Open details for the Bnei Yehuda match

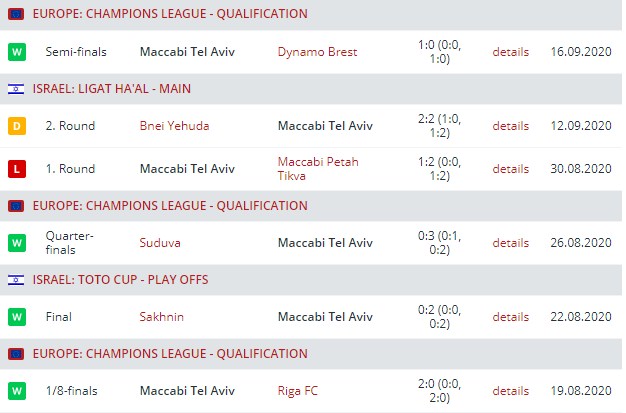click(x=510, y=126)
